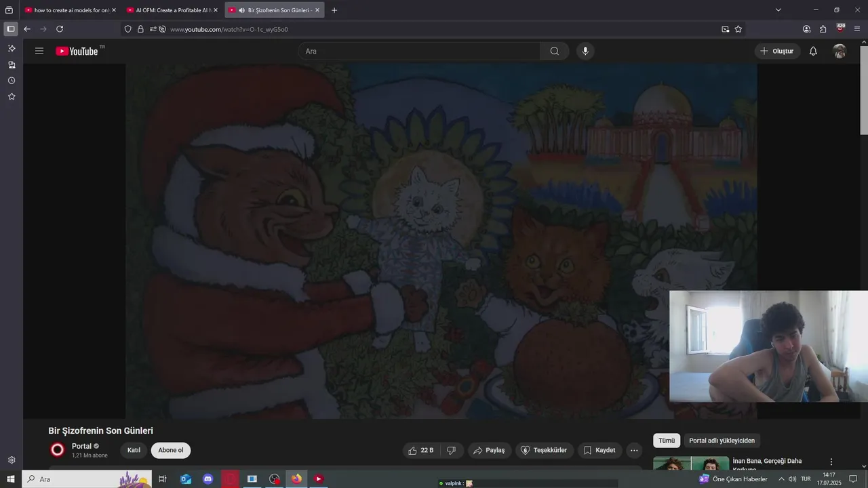Select the 'Tümü' filter chip
Viewport: 868px width, 488px height.
667,441
